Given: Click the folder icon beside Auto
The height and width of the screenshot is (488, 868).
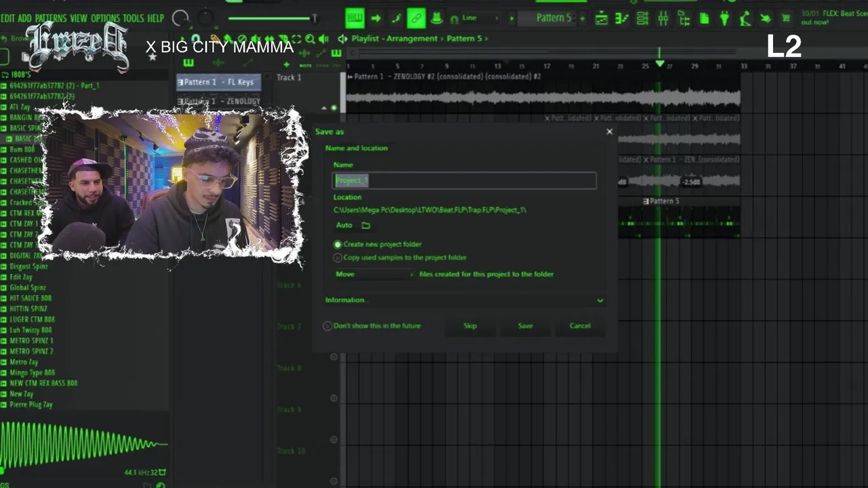Looking at the screenshot, I should [x=366, y=225].
